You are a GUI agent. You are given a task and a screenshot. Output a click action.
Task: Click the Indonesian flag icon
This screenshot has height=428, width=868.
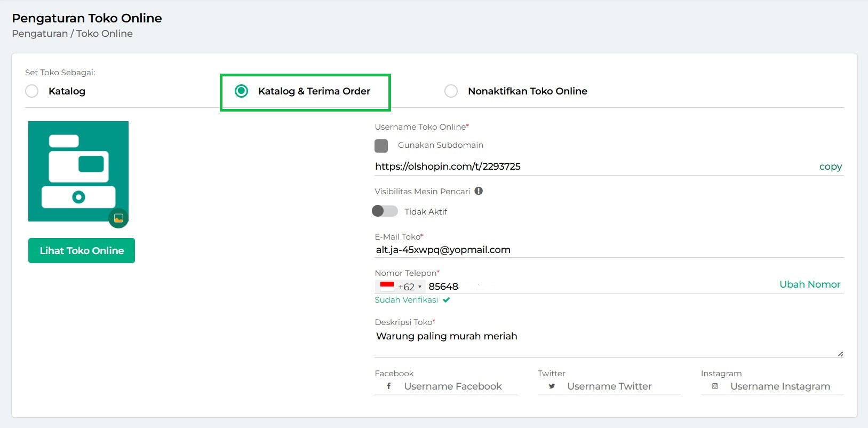pos(387,287)
